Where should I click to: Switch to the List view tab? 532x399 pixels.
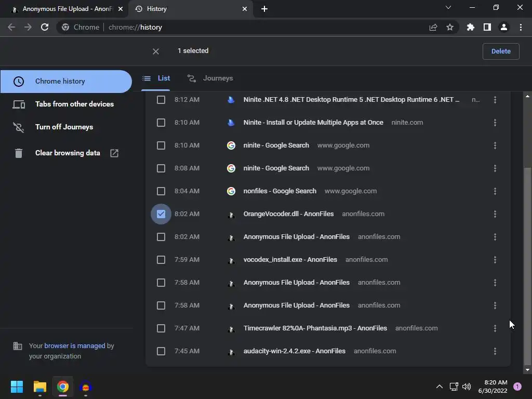pyautogui.click(x=156, y=78)
